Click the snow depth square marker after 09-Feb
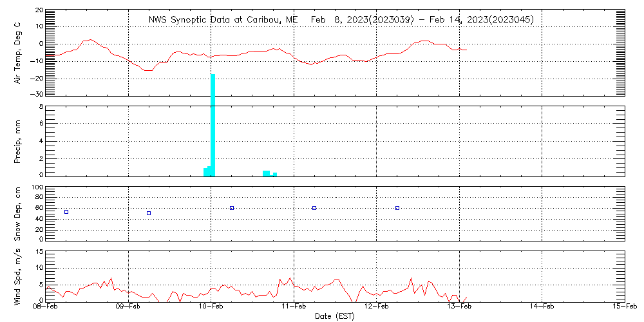The width and height of the screenshot is (644, 322). point(149,213)
